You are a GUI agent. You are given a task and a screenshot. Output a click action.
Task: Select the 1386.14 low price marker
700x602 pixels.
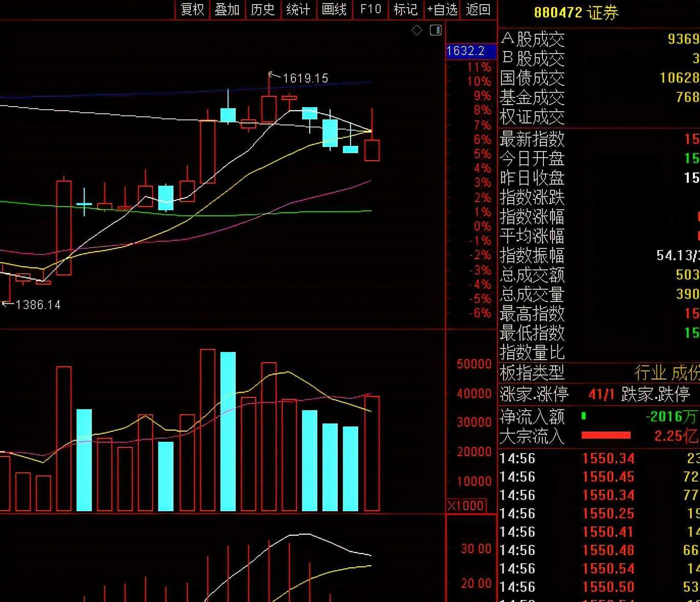coord(38,305)
